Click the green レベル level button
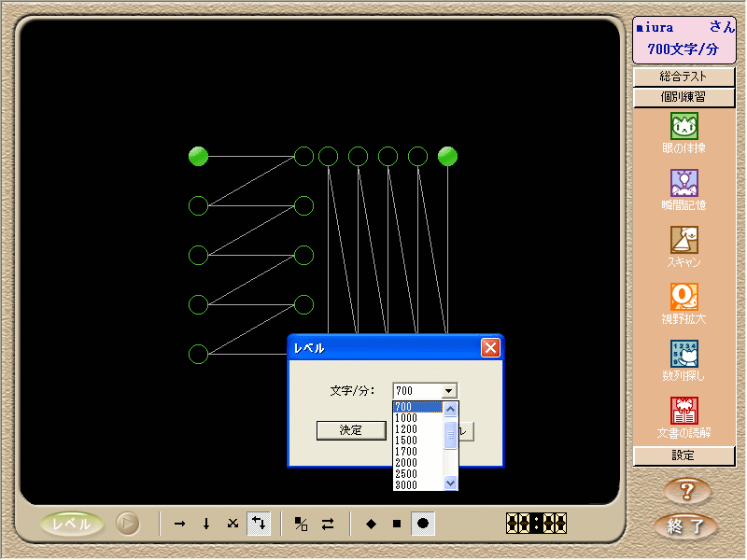This screenshot has width=747, height=560. point(72,524)
